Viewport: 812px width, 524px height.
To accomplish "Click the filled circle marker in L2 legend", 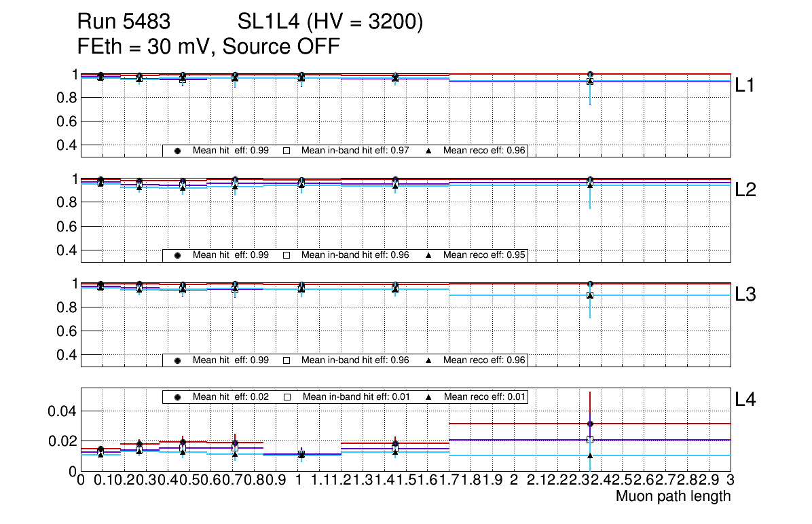I will [177, 255].
